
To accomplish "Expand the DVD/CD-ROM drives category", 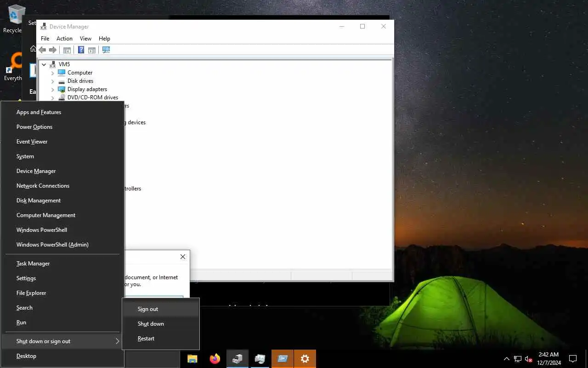I will (x=52, y=98).
